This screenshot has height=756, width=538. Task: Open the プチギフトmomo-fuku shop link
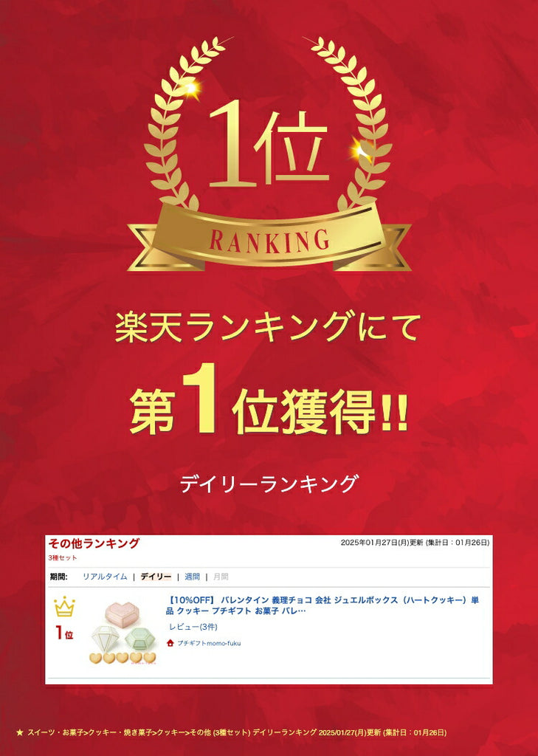pyautogui.click(x=209, y=643)
